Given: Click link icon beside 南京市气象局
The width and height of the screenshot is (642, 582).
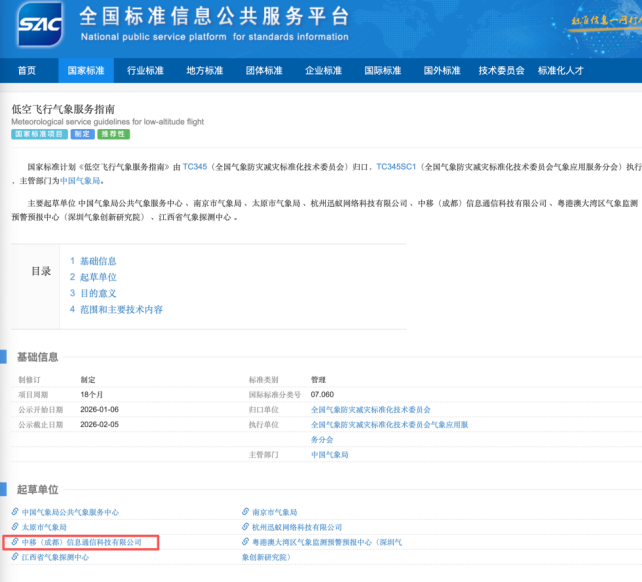Looking at the screenshot, I should pos(245,512).
